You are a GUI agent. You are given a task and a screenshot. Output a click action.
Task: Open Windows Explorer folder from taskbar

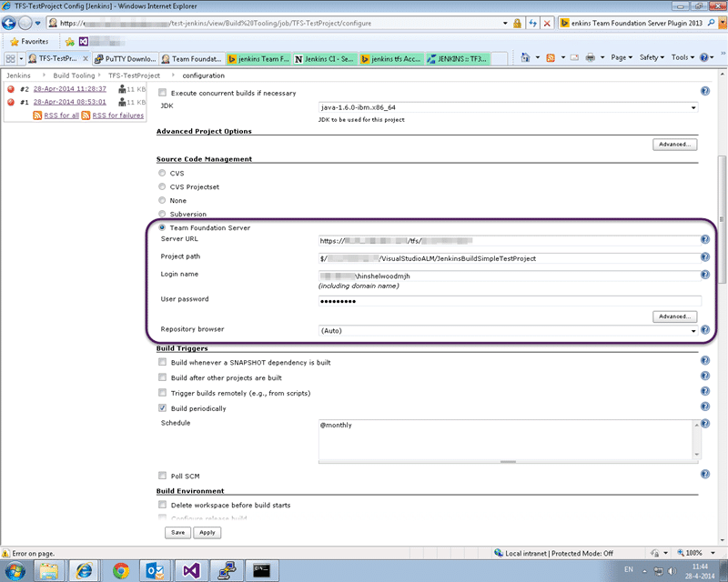click(x=49, y=570)
